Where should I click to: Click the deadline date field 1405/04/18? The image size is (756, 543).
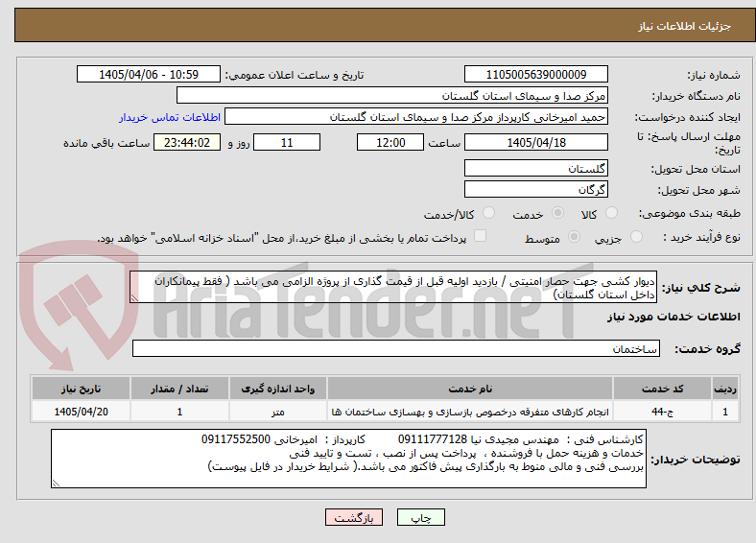tap(536, 142)
